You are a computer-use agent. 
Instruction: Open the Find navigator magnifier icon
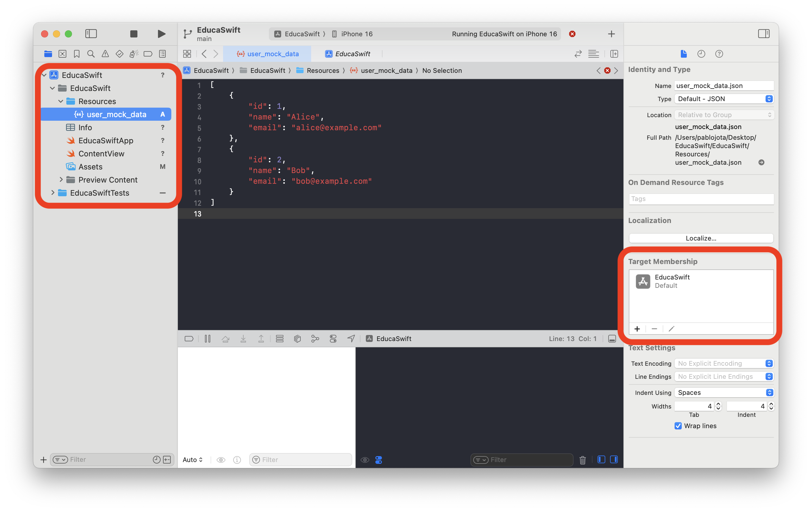pyautogui.click(x=91, y=54)
